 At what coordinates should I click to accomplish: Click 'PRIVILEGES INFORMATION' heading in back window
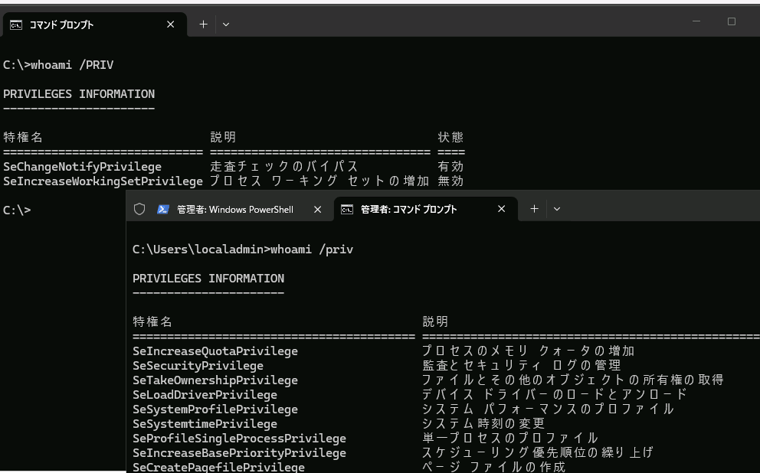tap(79, 94)
